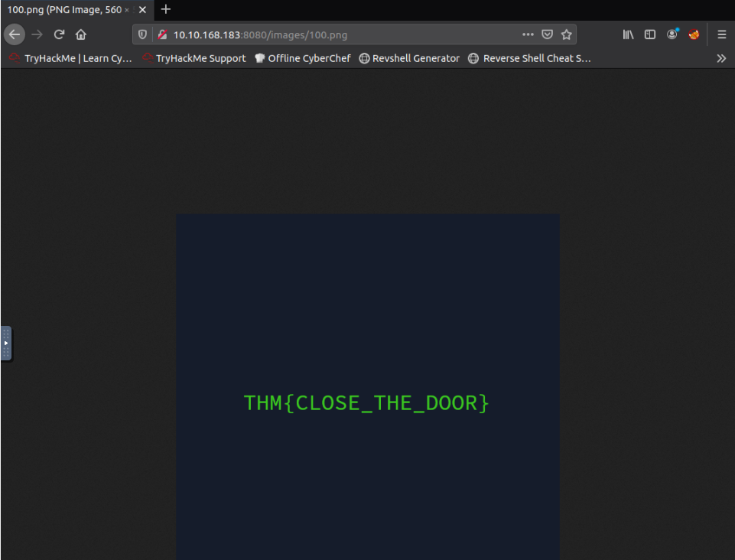The image size is (735, 560).
Task: Open the browser home page
Action: (x=81, y=34)
